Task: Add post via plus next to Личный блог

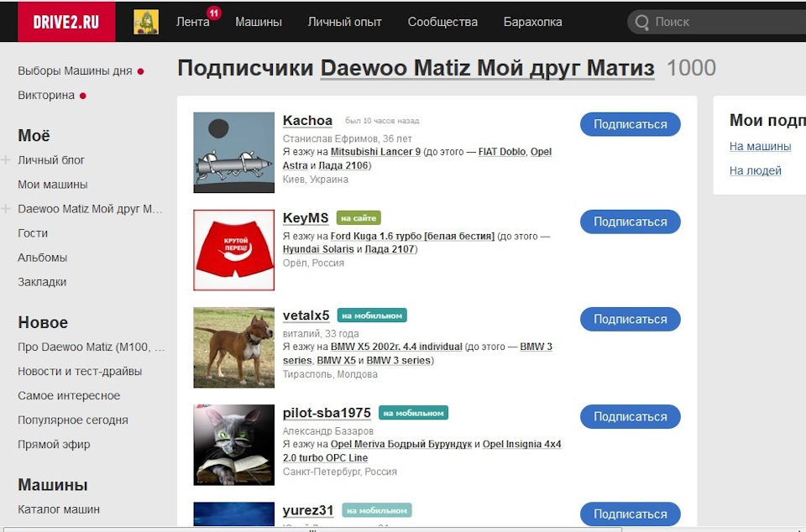Action: (x=6, y=159)
